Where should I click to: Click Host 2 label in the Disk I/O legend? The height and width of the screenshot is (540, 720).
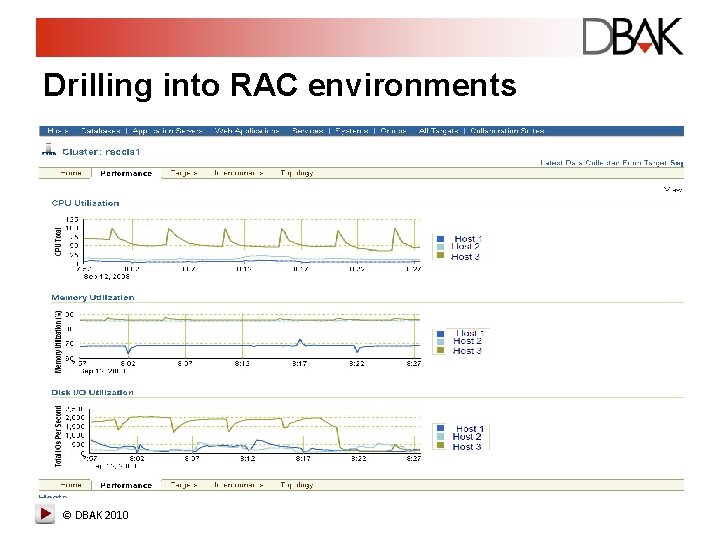[467, 437]
